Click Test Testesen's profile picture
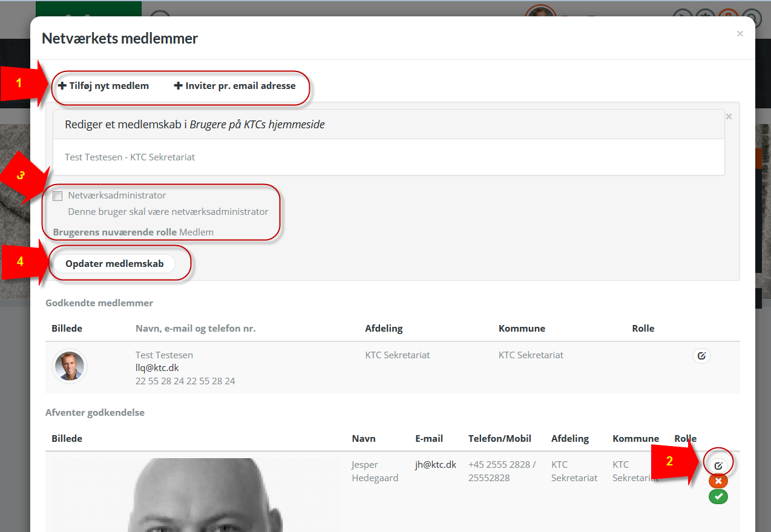 70,367
